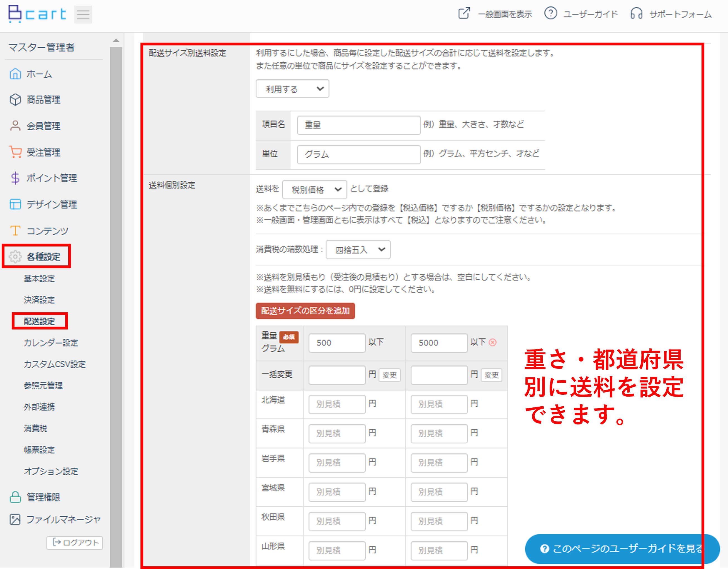The height and width of the screenshot is (569, 728).
Task: Click the デザイン管理 layout icon
Action: pyautogui.click(x=15, y=204)
